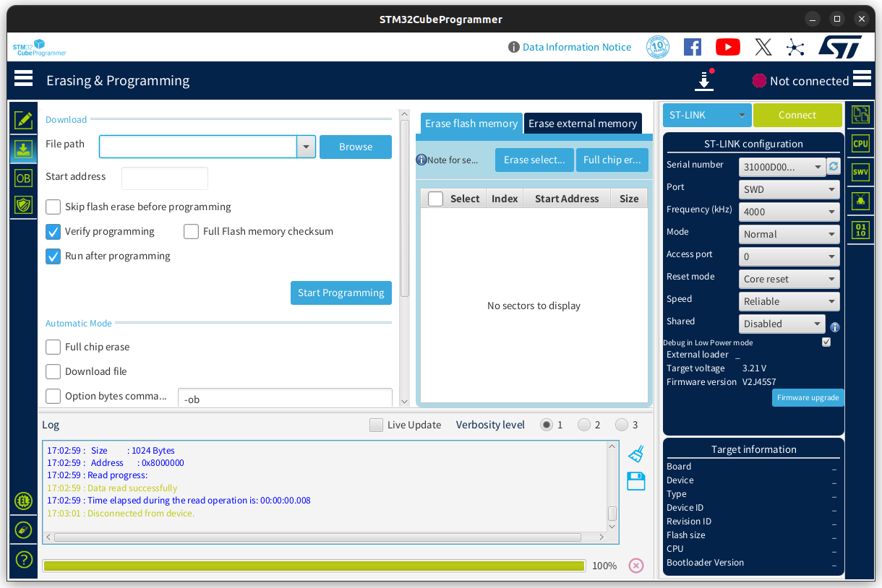
Task: Save the log with the floppy icon
Action: pos(636,481)
